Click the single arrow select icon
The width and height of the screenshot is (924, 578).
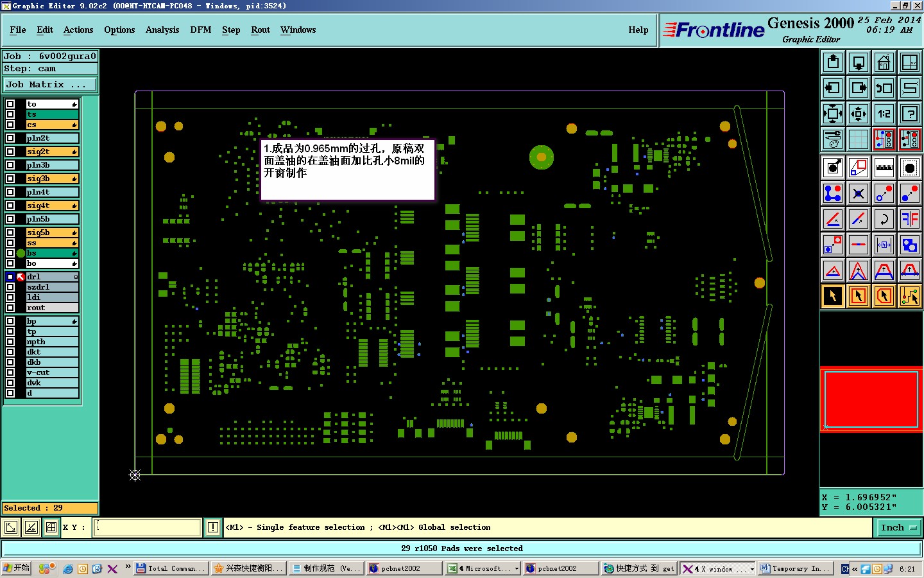(x=833, y=296)
